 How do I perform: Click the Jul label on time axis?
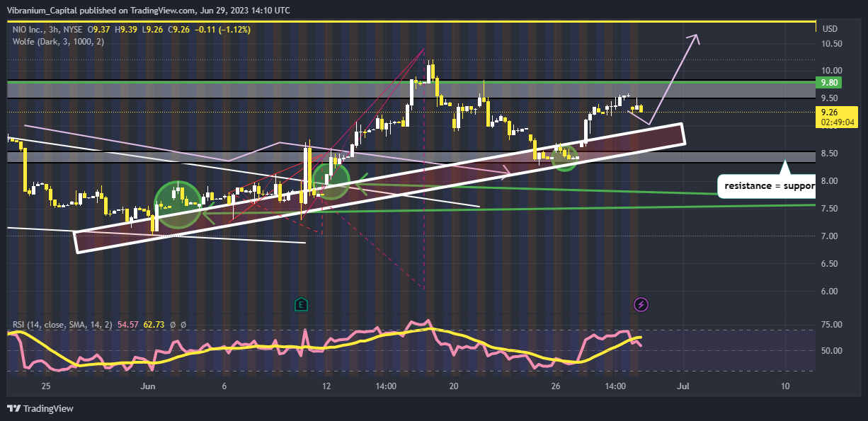point(683,386)
